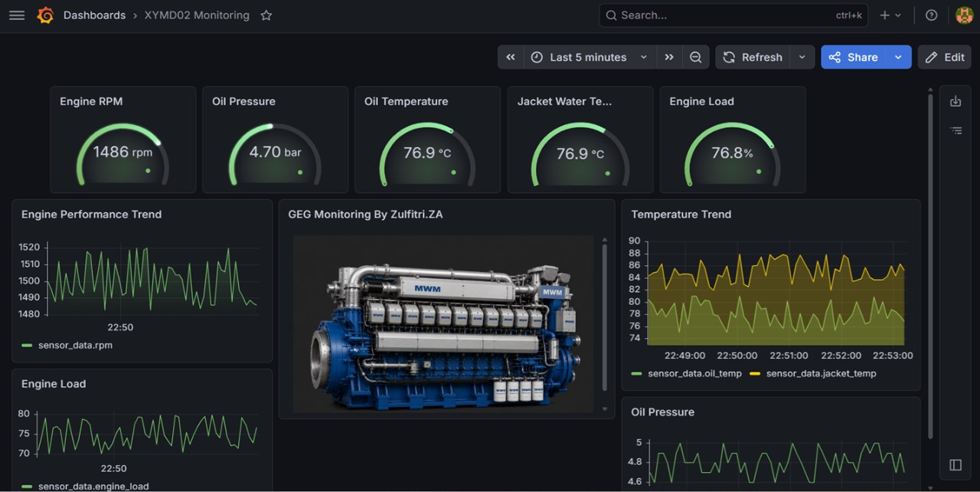Screen dimensions: 980x492
Task: Open the hamburger navigation menu
Action: tap(17, 15)
